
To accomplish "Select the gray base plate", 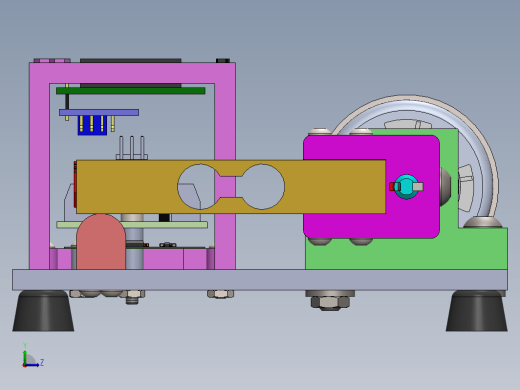I will click(260, 280).
